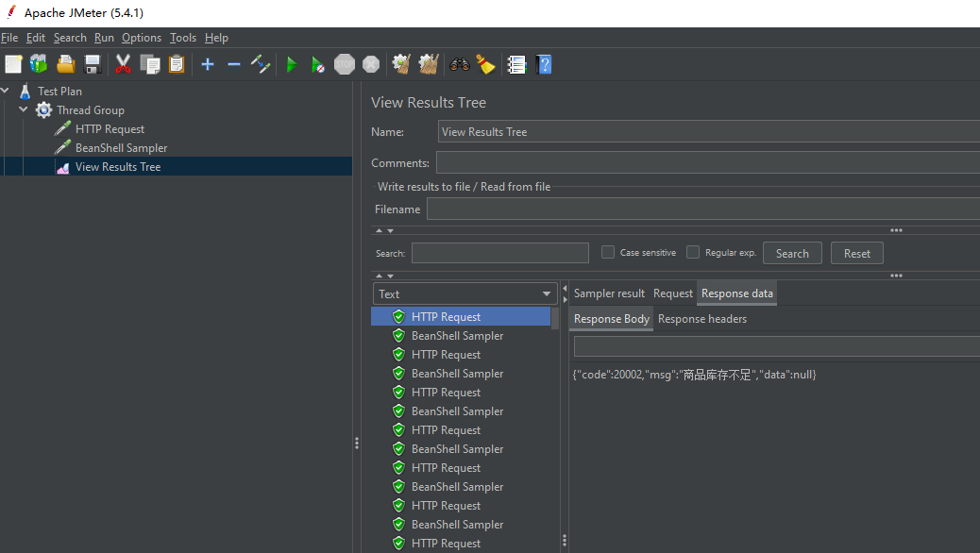Click the New test plan icon
The height and width of the screenshot is (553, 980).
[x=13, y=64]
